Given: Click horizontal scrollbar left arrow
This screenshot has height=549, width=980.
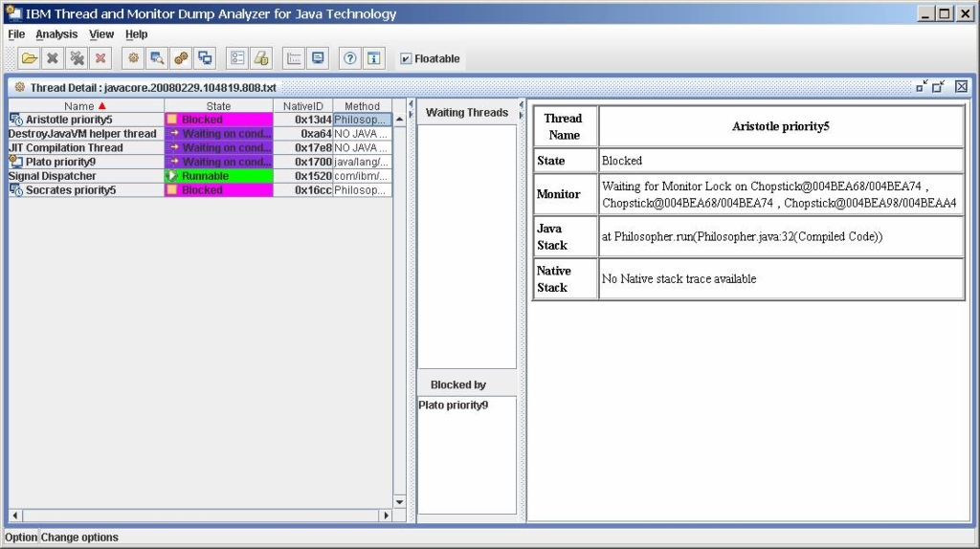Looking at the screenshot, I should [15, 516].
